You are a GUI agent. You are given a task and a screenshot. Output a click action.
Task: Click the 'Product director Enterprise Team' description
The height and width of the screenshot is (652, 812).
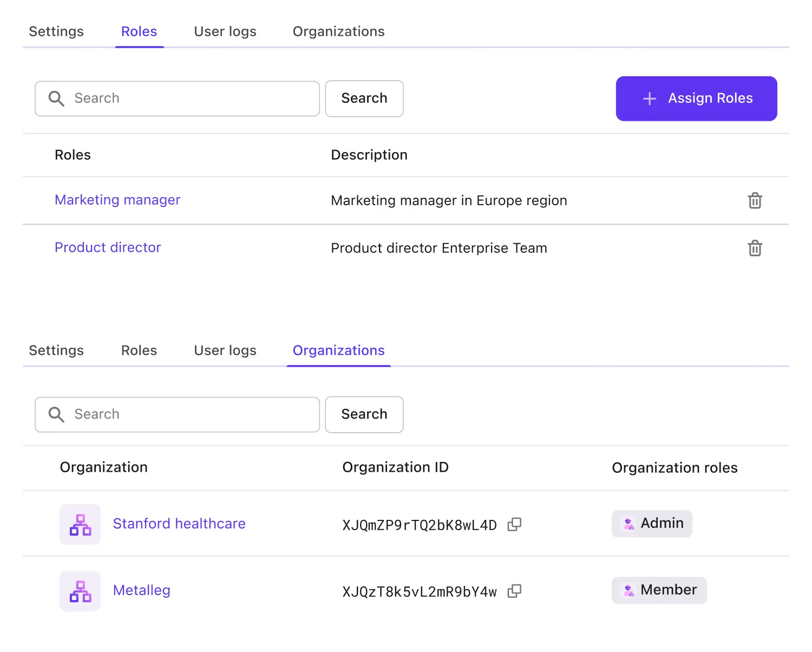pyautogui.click(x=439, y=248)
